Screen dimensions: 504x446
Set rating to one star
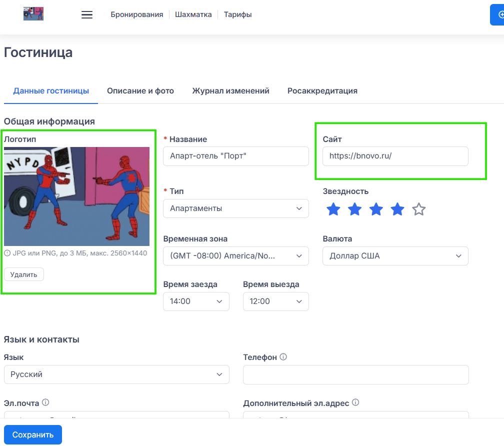pos(333,209)
